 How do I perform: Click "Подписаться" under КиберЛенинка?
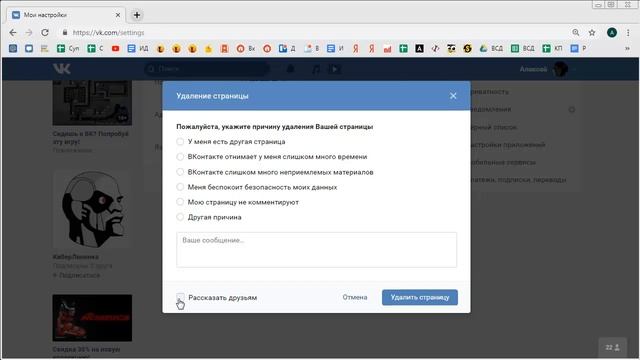(x=76, y=276)
